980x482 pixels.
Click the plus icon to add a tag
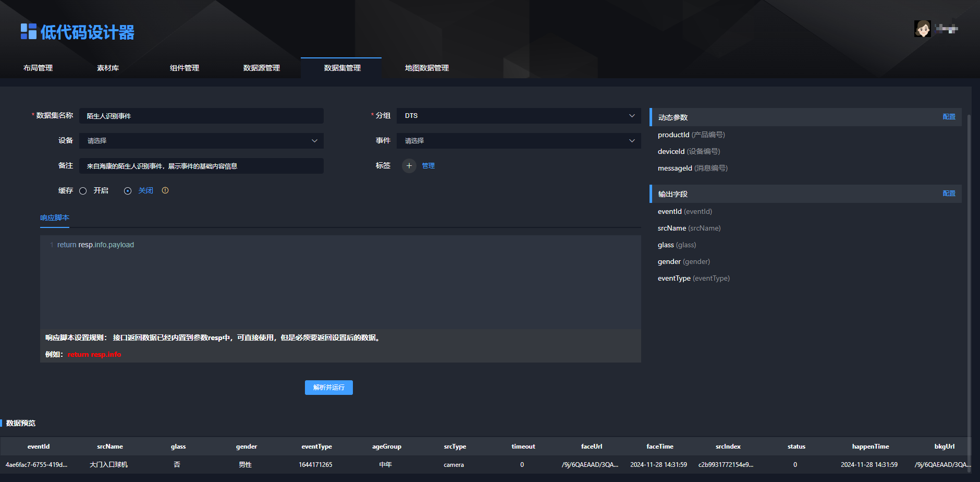pyautogui.click(x=409, y=166)
